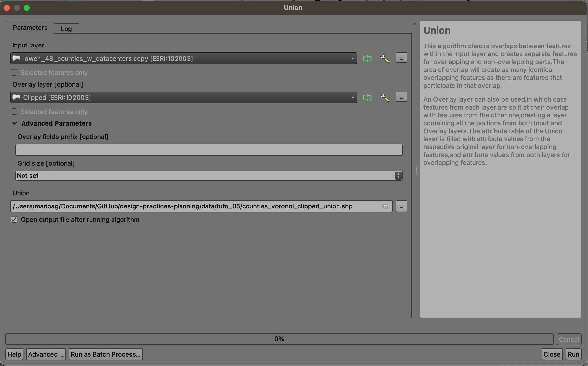This screenshot has width=588, height=366.
Task: Click the browse ellipsis for the Union output
Action: click(x=401, y=206)
